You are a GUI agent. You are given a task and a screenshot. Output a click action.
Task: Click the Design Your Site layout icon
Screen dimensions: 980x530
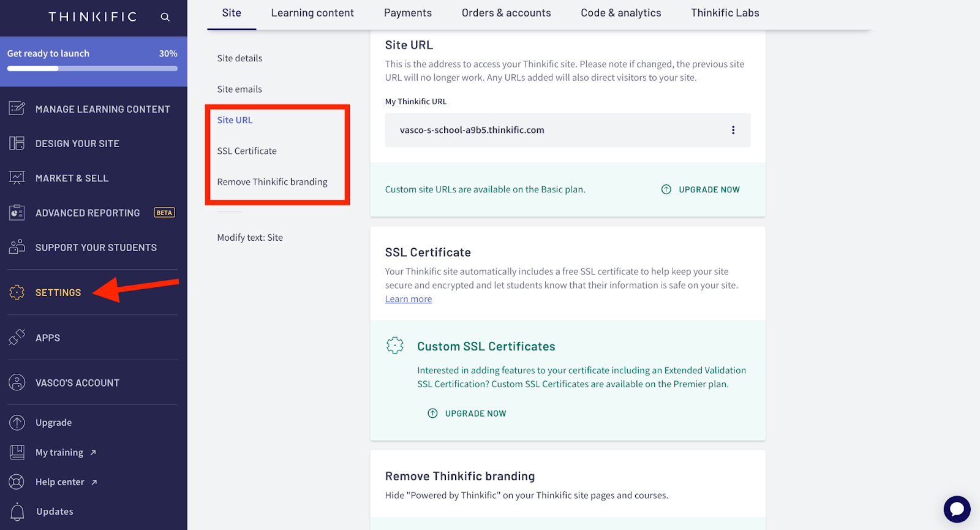pyautogui.click(x=17, y=143)
